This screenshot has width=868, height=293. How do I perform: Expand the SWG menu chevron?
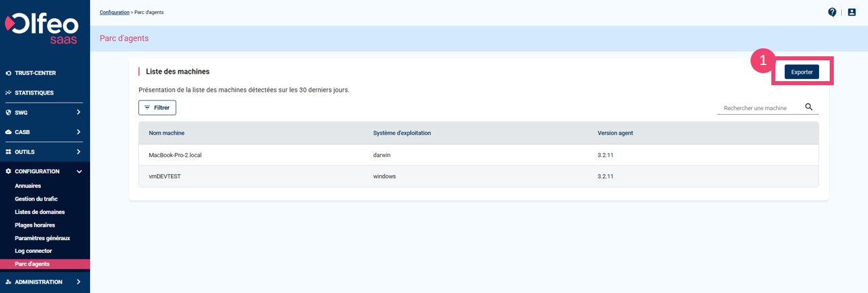pos(79,112)
